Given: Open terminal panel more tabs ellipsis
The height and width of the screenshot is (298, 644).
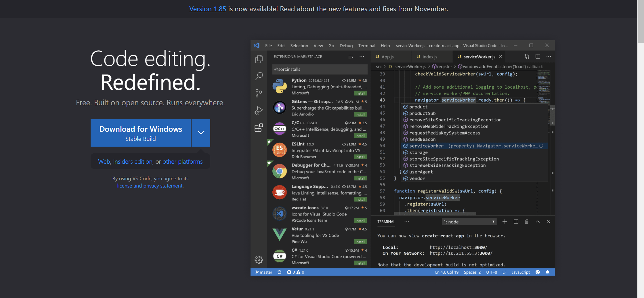Looking at the screenshot, I should pos(407,221).
